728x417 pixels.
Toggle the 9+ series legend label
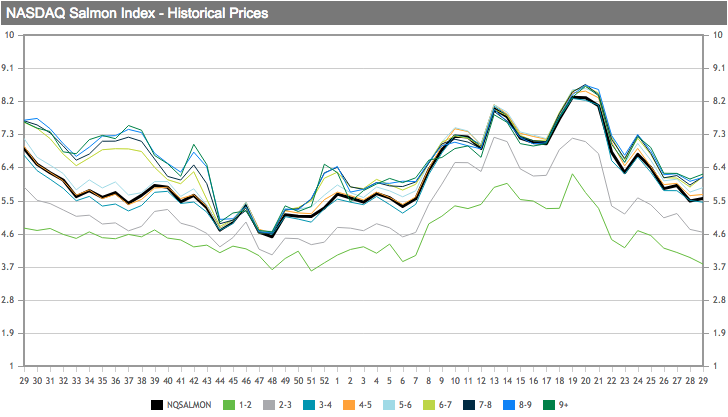563,405
